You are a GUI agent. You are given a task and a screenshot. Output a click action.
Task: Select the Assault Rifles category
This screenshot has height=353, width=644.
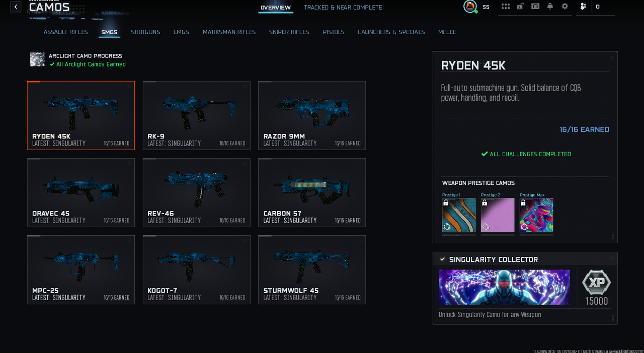(65, 32)
